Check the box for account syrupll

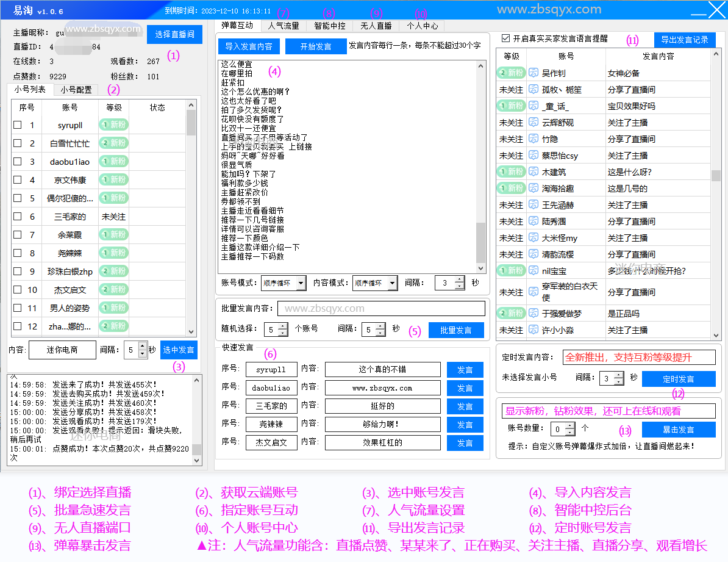18,125
